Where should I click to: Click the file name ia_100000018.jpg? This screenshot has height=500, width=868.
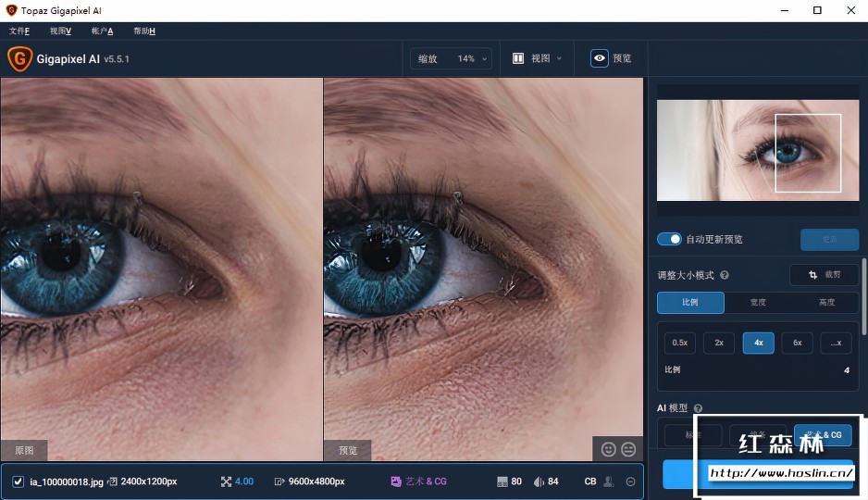67,481
